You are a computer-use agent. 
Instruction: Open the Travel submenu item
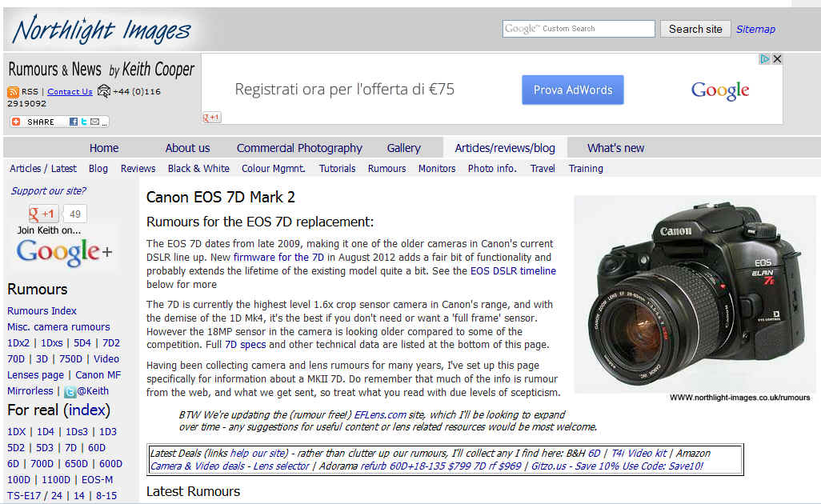(x=543, y=169)
